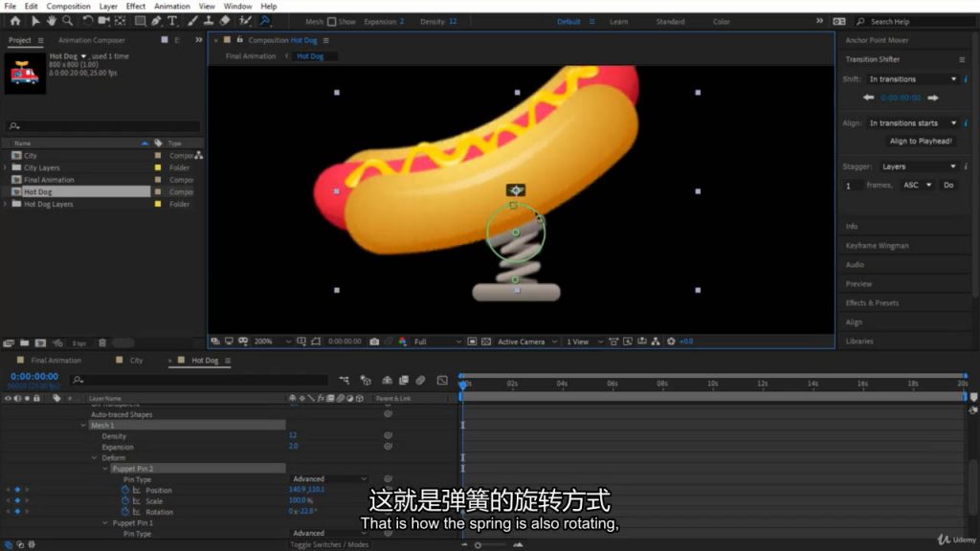The width and height of the screenshot is (980, 551).
Task: Open the resolution Full dropdown
Action: 437,342
